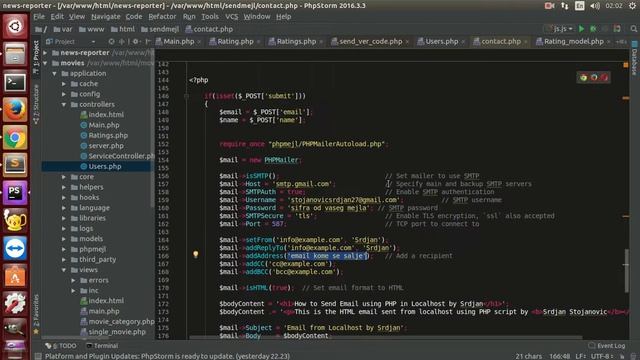The width and height of the screenshot is (640, 360).
Task: Open the File menu
Action: [x=39, y=17]
